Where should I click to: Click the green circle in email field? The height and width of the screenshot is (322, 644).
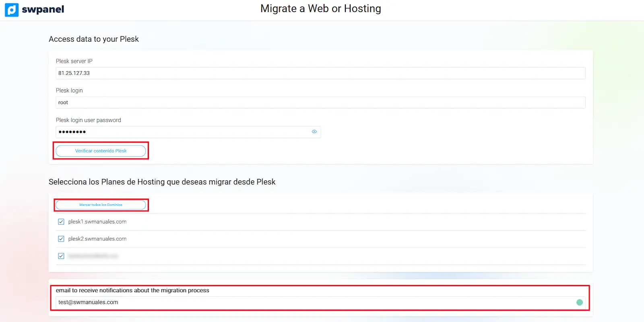click(579, 302)
